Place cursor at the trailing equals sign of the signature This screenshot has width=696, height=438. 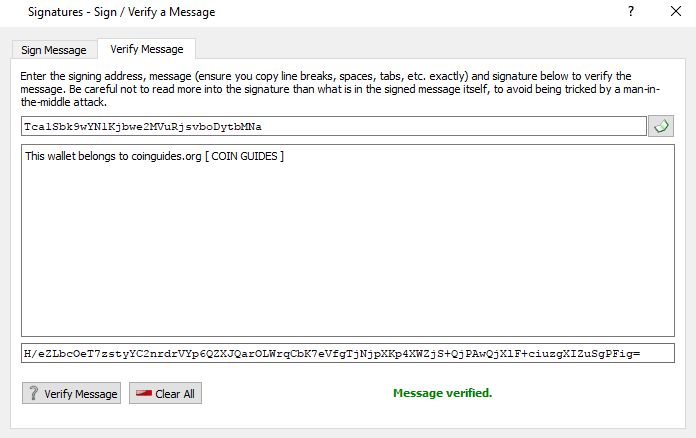[637, 354]
